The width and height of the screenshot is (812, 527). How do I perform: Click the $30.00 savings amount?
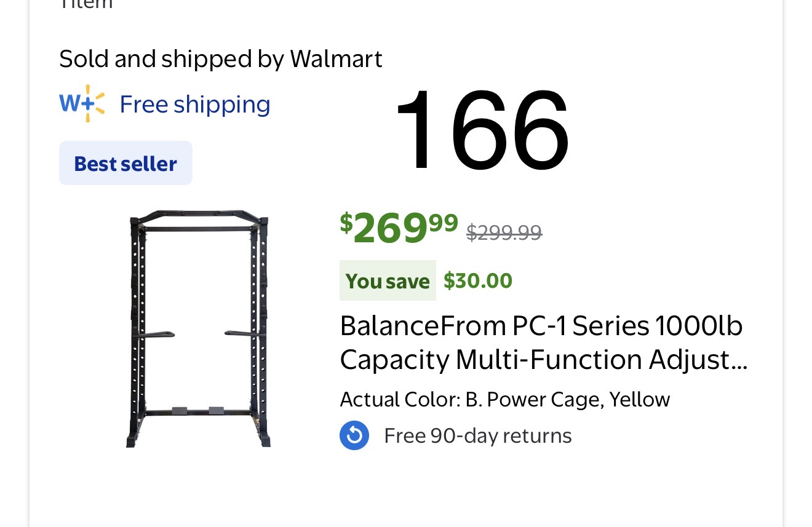pyautogui.click(x=478, y=281)
